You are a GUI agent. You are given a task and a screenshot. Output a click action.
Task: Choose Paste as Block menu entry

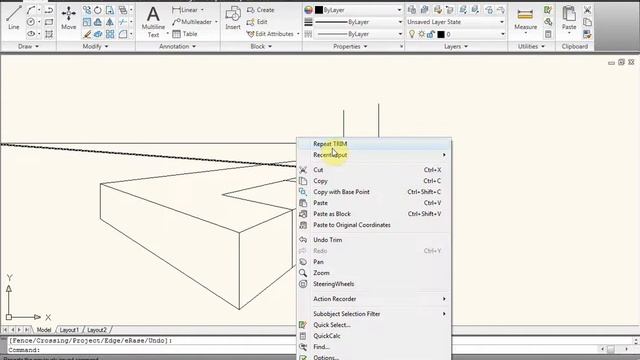374,214
